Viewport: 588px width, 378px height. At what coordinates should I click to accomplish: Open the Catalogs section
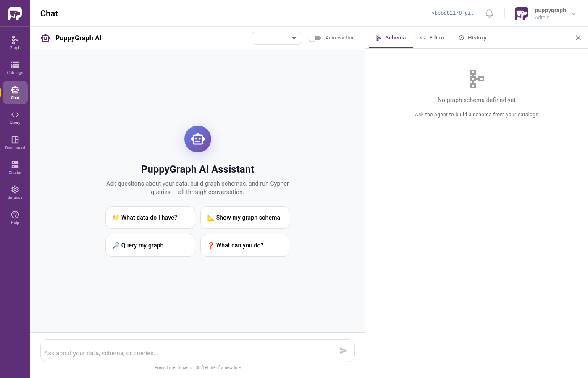tap(15, 68)
